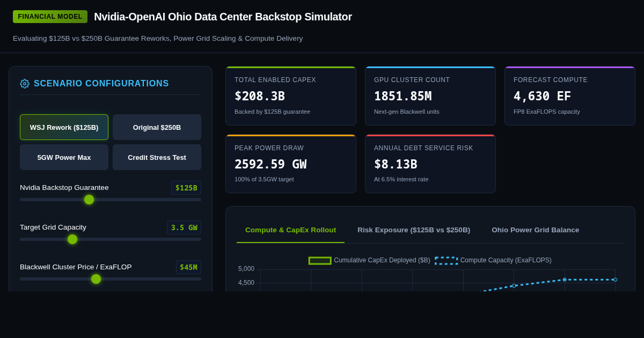Choose the 5GW Power Max scenario
Image resolution: width=644 pixels, height=338 pixels.
pos(64,157)
